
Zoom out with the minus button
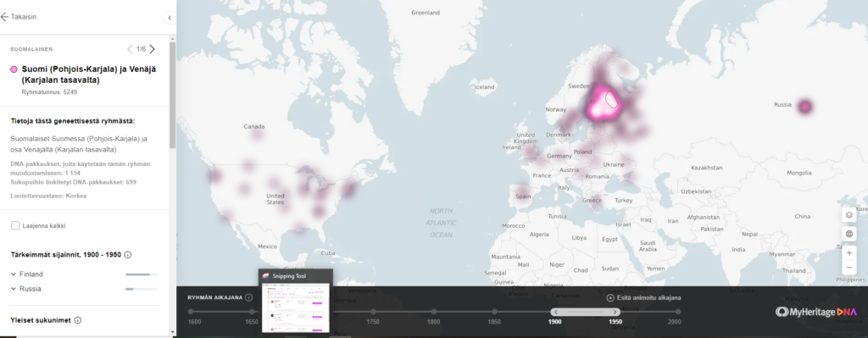[x=849, y=268]
